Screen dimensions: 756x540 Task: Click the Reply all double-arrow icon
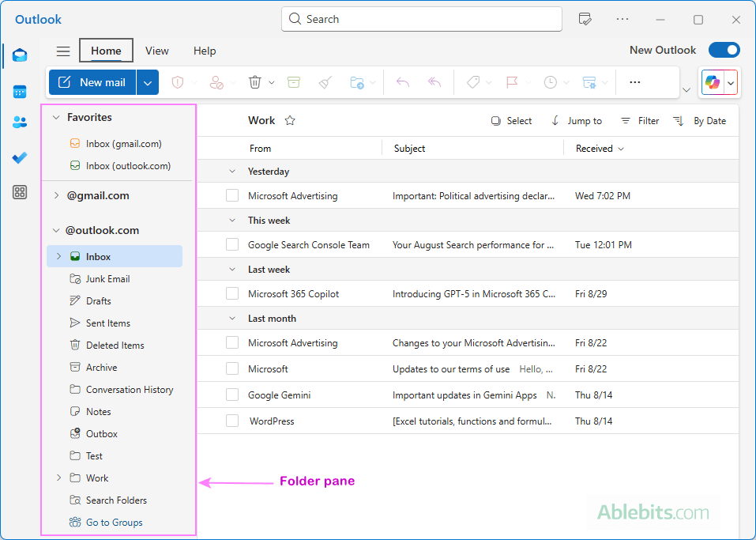(434, 82)
